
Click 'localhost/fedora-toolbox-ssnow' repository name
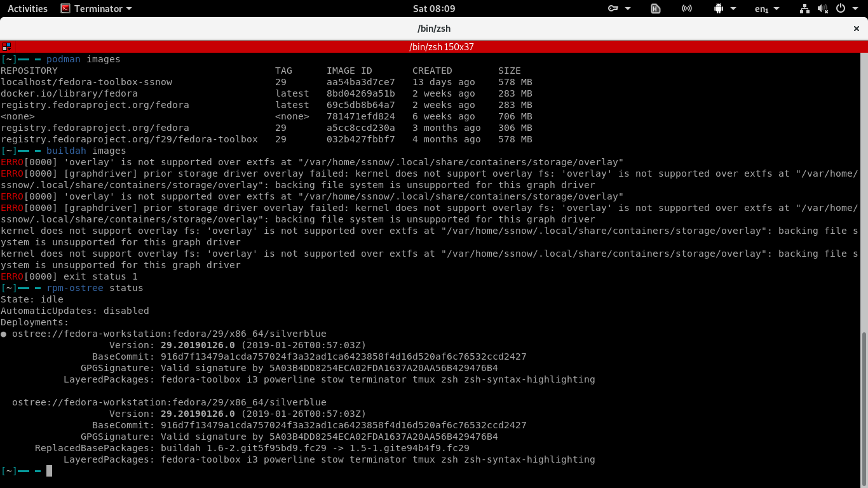(86, 82)
